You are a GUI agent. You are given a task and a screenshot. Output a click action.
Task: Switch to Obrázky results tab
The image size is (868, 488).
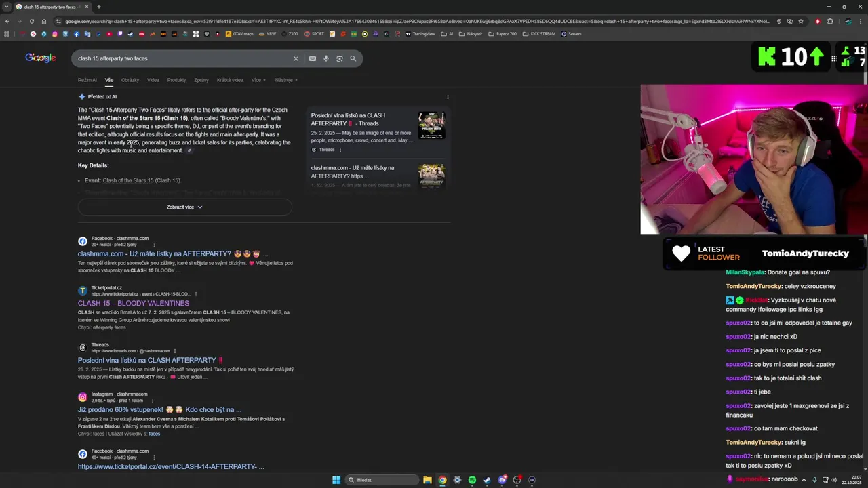[130, 80]
